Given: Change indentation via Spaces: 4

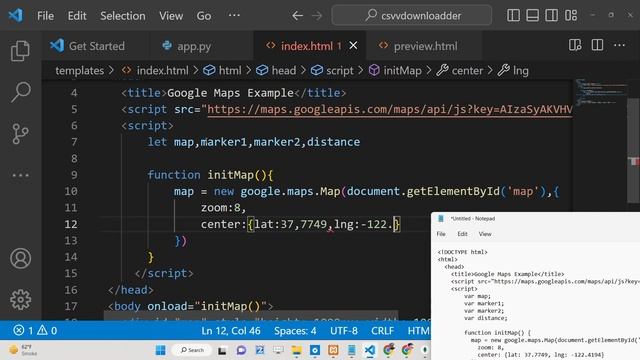Looking at the screenshot, I should 295,331.
